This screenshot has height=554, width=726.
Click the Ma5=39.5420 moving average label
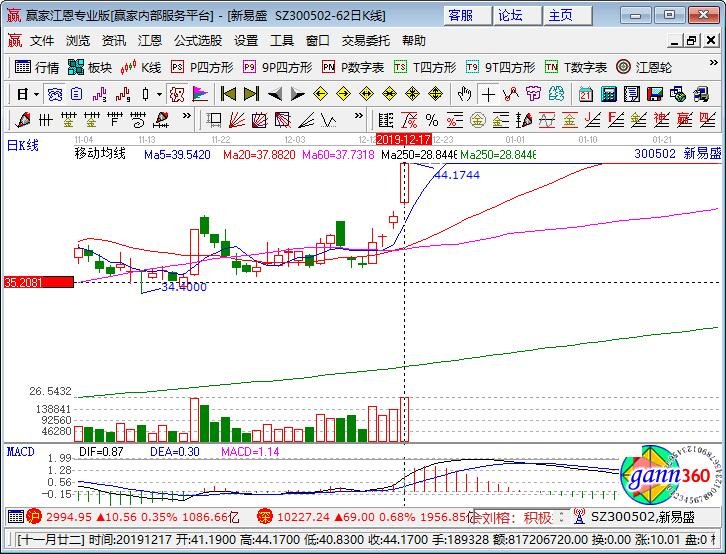[x=177, y=155]
